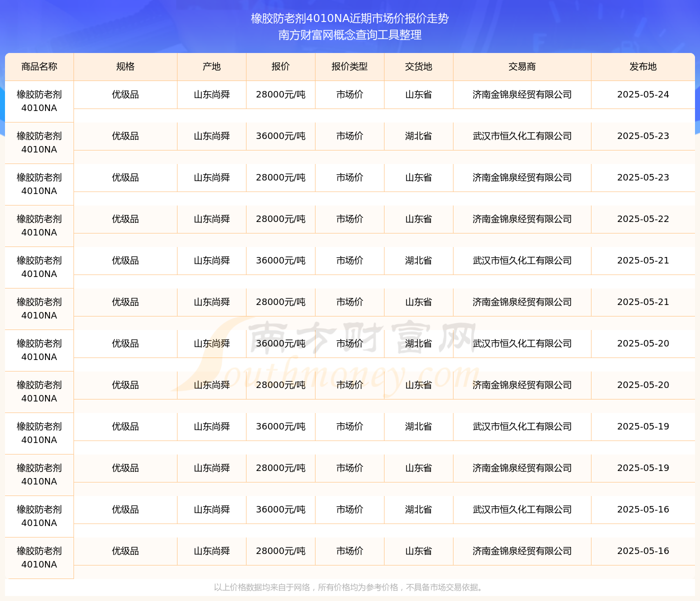Click 武汉市恒久化工有限公司 in the 2025-05-16 row
Viewport: 700px width, 601px height.
[522, 509]
